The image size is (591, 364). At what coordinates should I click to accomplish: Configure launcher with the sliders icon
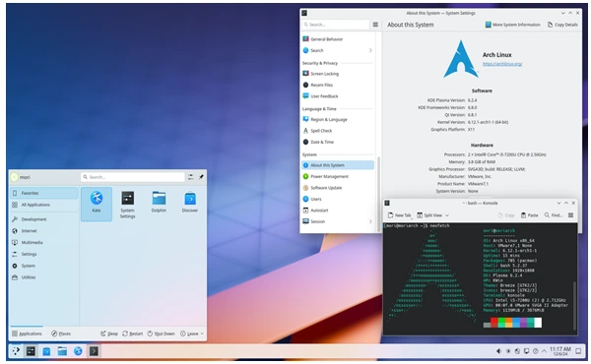click(x=191, y=177)
